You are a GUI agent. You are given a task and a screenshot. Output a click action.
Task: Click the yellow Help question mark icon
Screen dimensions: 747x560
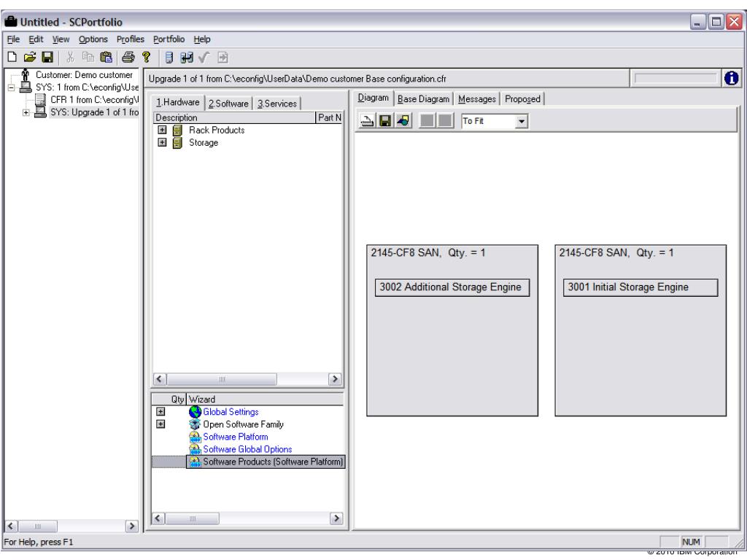coord(146,58)
